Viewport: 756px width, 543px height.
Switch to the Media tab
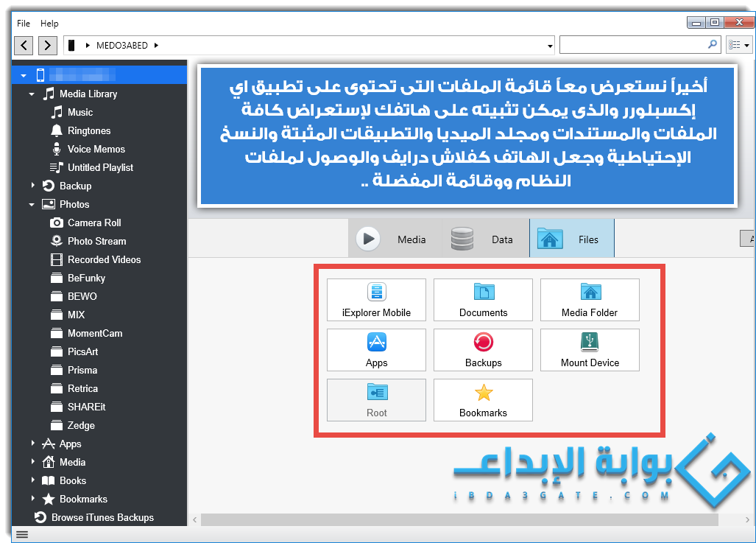coord(395,239)
